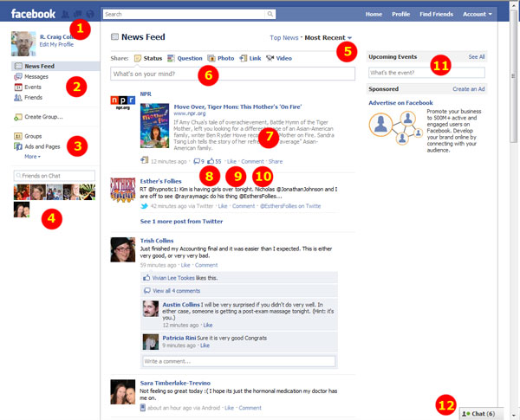This screenshot has height=420, width=520.
Task: Click the What's the event field
Action: pyautogui.click(x=426, y=73)
